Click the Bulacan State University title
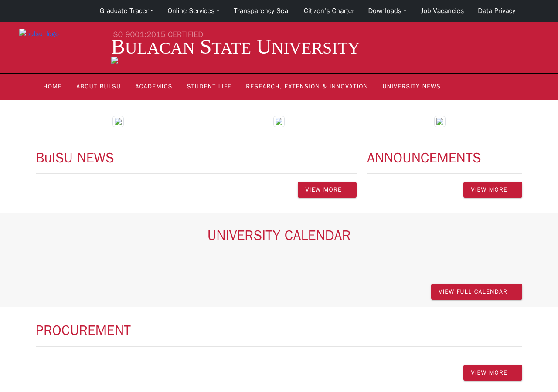Screen dimensions: 558x392 click(x=235, y=47)
